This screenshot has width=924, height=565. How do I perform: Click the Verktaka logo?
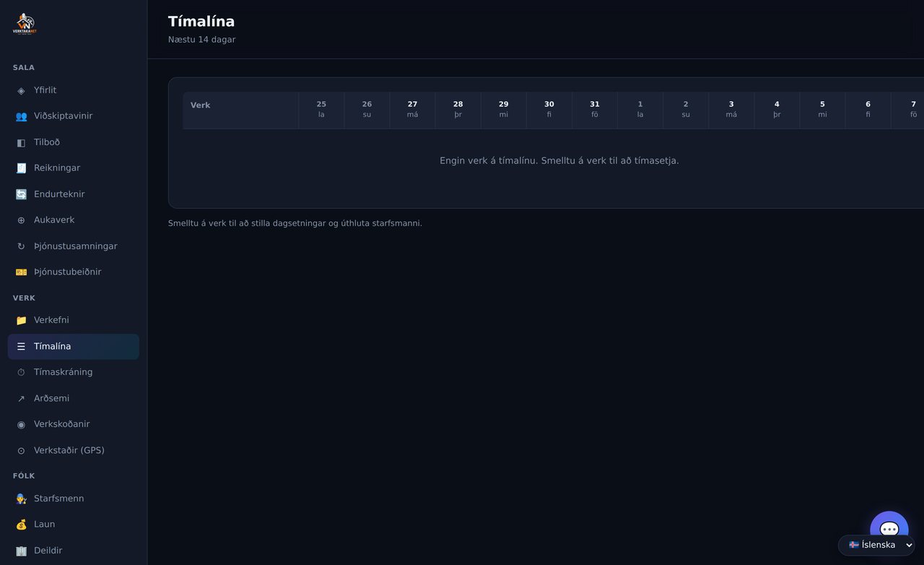25,24
